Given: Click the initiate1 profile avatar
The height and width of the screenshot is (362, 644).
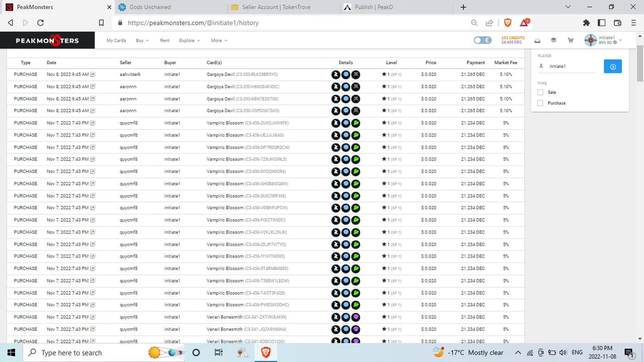Looking at the screenshot, I should pyautogui.click(x=591, y=40).
